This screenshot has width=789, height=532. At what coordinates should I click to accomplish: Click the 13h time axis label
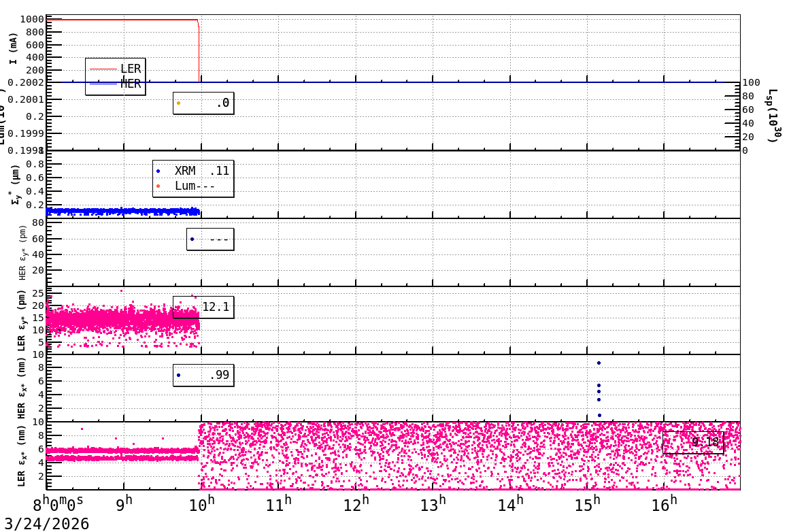coord(433,504)
